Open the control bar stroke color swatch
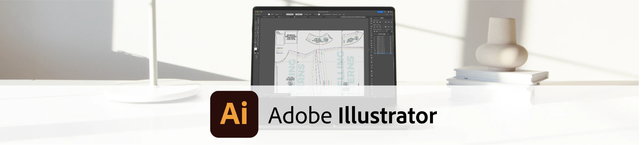Image resolution: width=644 pixels, height=145 pixels. tap(272, 14)
